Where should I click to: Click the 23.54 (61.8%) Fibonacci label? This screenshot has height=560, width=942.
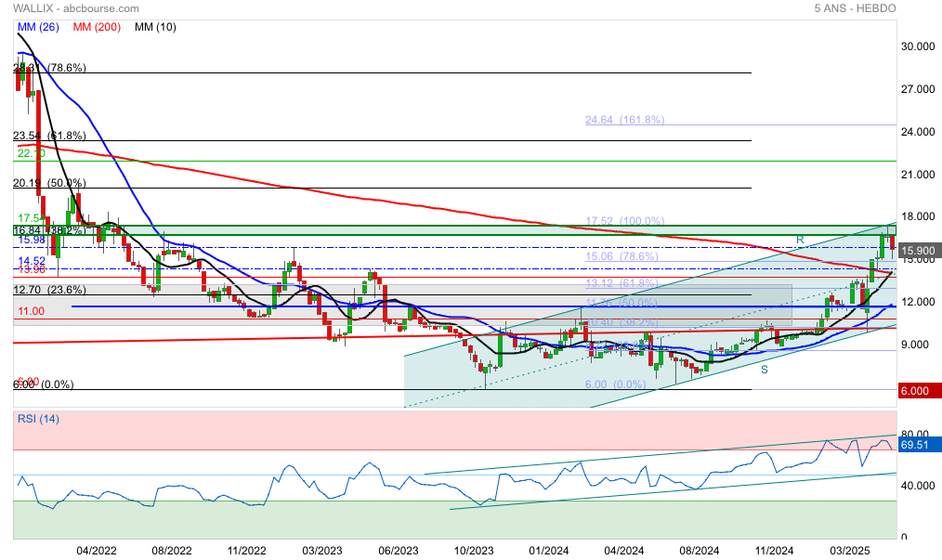click(x=49, y=136)
